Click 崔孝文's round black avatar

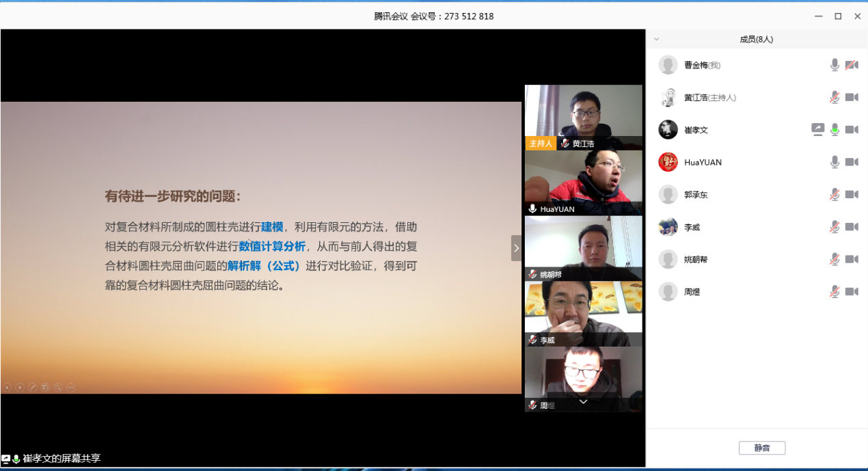668,130
